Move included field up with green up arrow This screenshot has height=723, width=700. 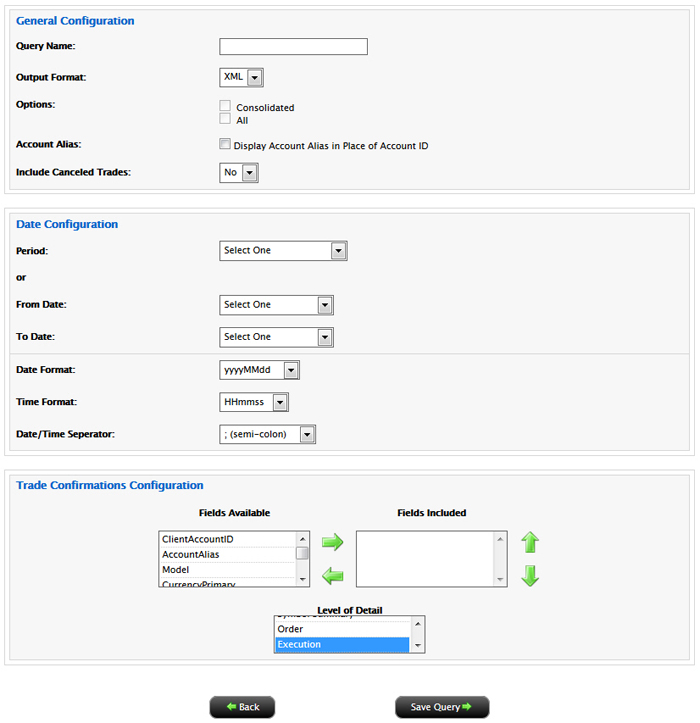click(530, 542)
